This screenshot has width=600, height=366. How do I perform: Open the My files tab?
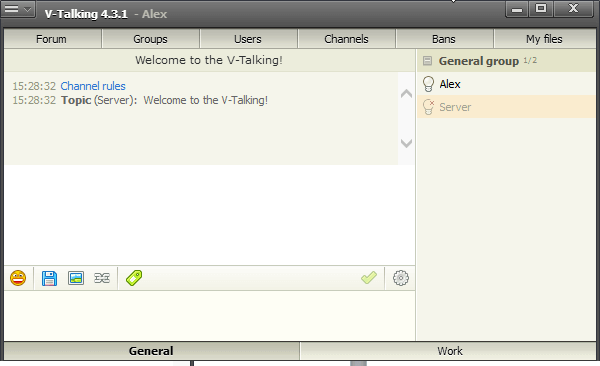coord(545,39)
